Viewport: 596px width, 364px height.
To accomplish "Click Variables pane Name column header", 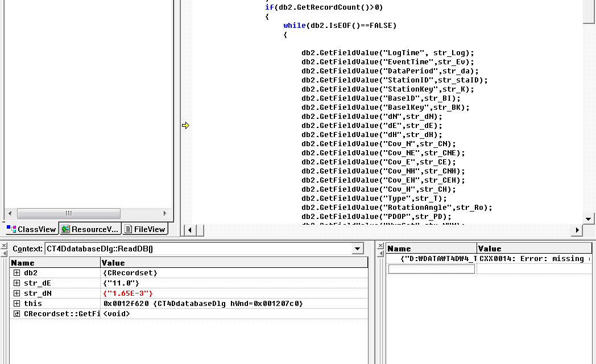I will click(55, 263).
